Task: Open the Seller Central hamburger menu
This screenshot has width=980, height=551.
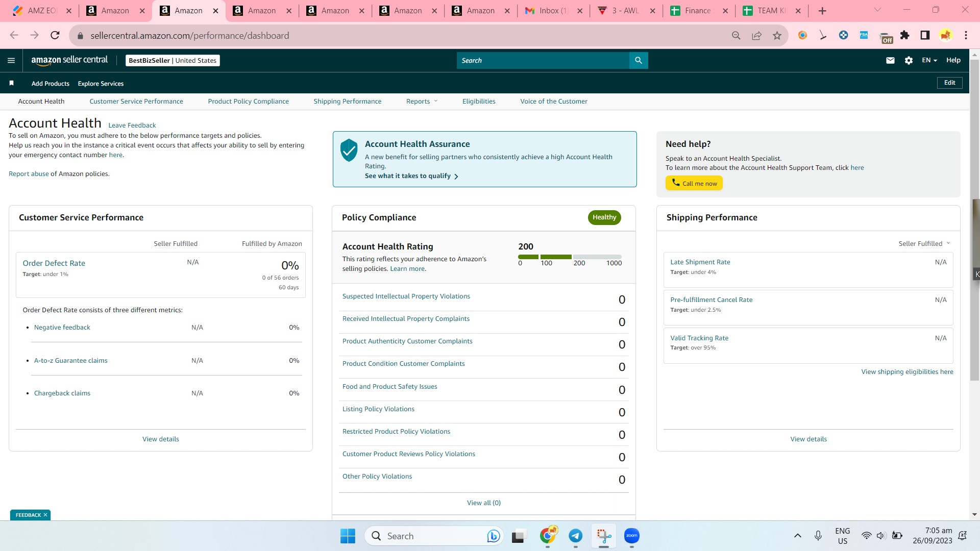Action: (x=11, y=60)
